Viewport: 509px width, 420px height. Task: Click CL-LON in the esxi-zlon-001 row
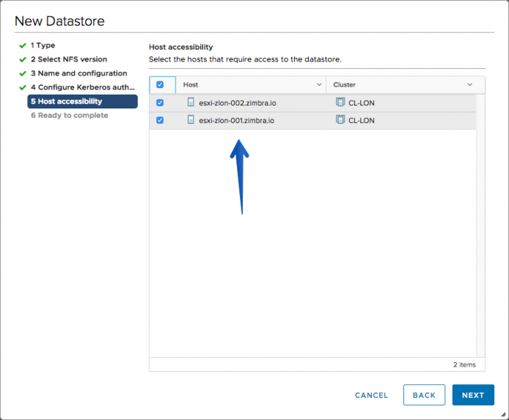click(362, 120)
